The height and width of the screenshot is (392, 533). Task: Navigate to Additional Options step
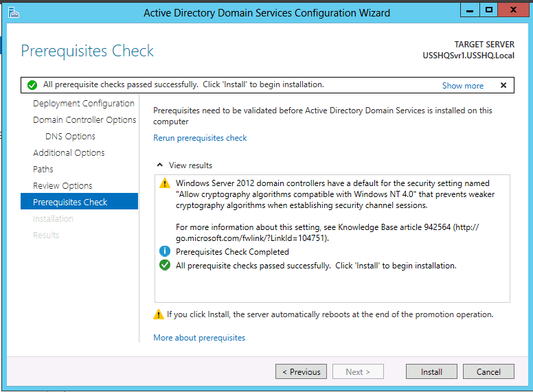tap(69, 153)
